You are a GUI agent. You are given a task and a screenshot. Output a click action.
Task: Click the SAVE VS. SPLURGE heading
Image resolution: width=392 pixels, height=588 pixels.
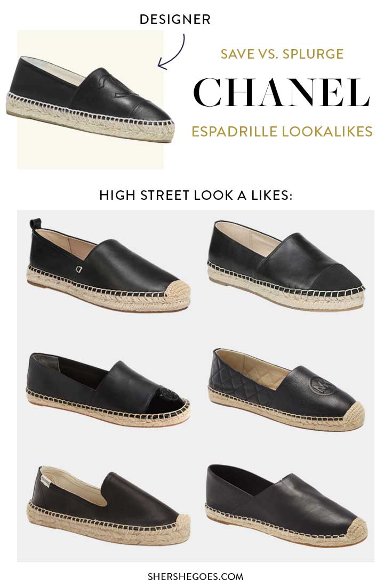282,54
